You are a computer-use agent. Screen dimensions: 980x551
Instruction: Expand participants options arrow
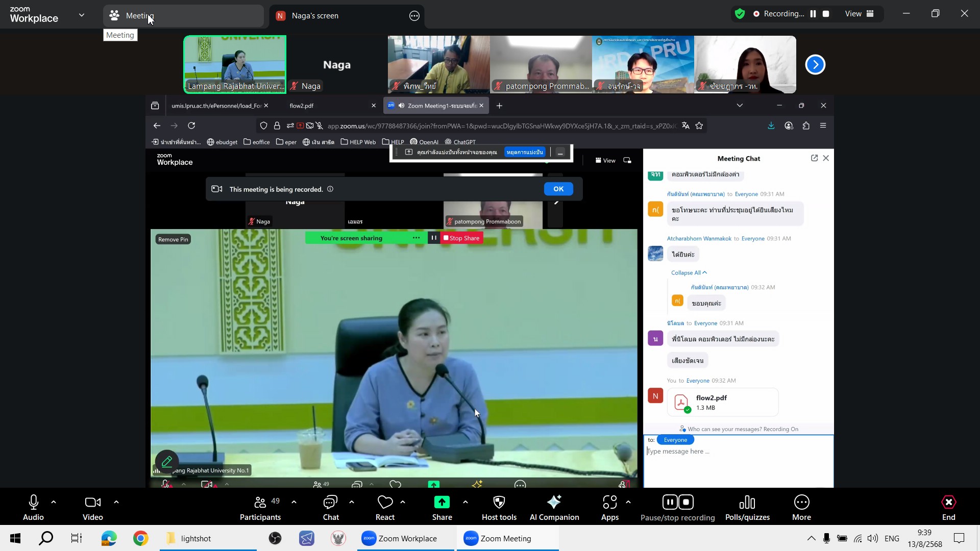294,503
